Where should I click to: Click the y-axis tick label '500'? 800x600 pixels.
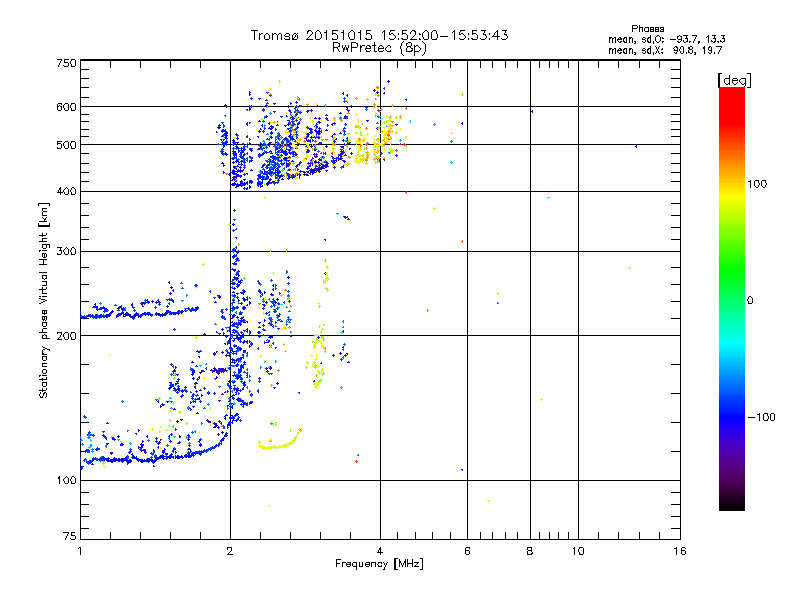pos(66,145)
